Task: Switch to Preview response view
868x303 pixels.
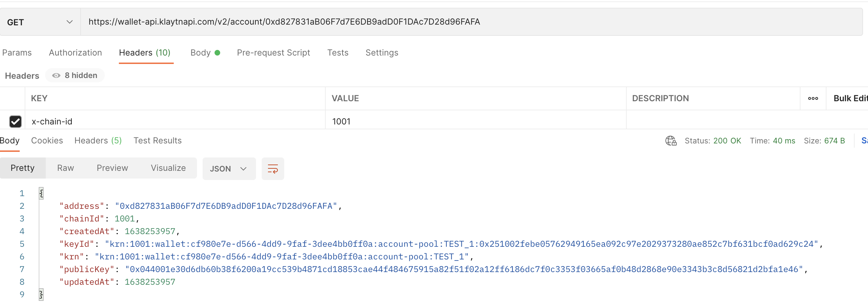Action: 112,168
